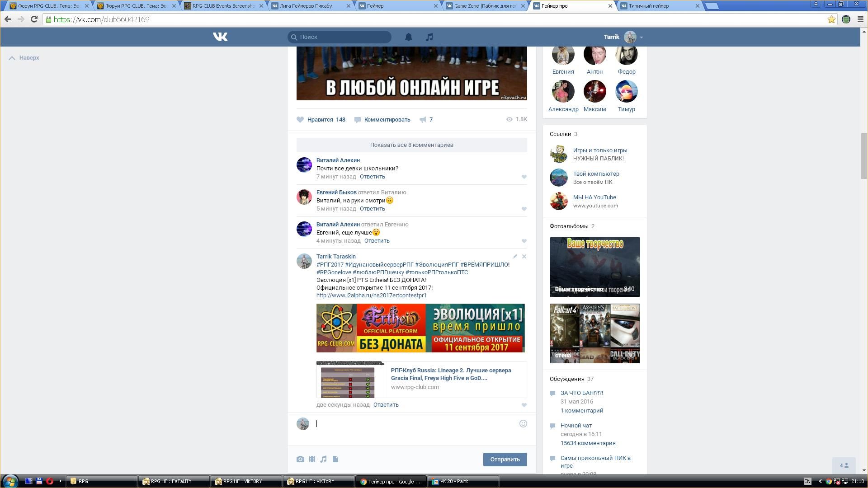Open the 'Ночной чат' discussion
Image resolution: width=868 pixels, height=488 pixels.
(x=576, y=426)
